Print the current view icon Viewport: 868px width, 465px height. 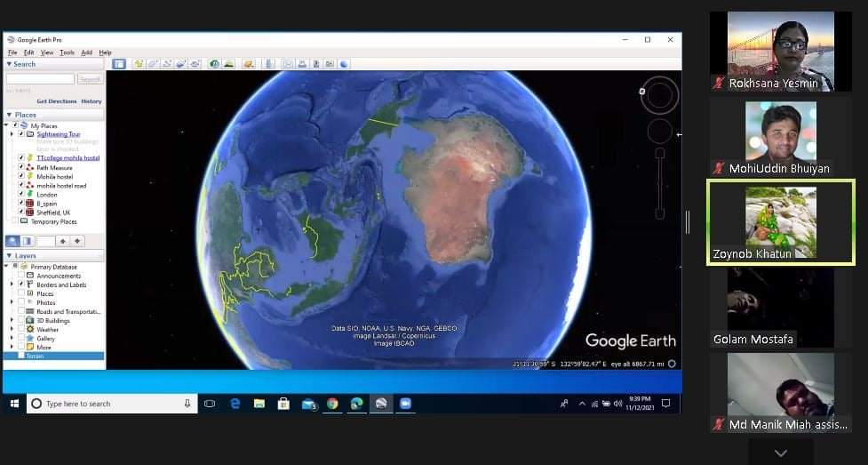coord(302,64)
